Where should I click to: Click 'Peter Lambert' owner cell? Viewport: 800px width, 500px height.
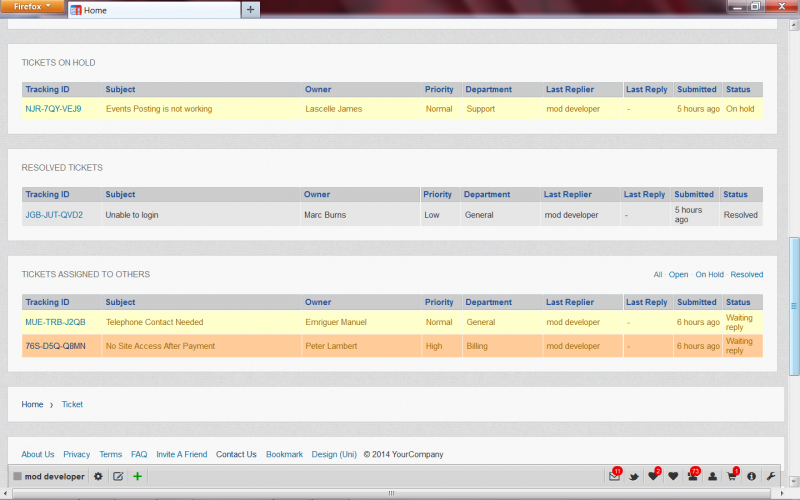click(331, 346)
